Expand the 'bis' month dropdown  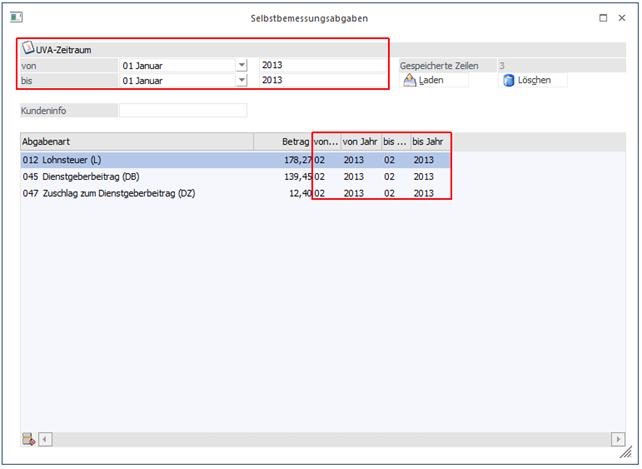[241, 80]
